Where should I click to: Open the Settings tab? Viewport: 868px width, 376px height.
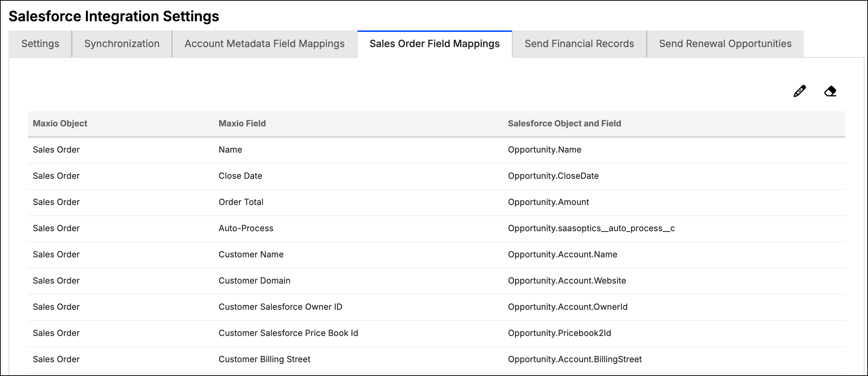tap(40, 44)
